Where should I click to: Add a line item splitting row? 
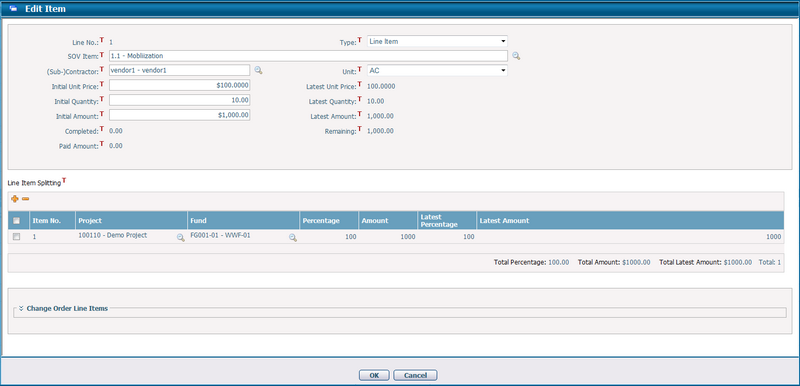[14, 199]
